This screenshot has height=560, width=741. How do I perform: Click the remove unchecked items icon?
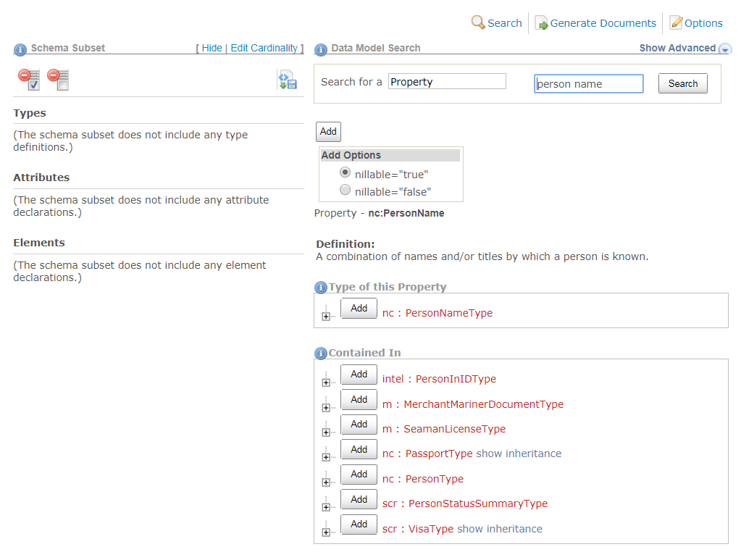(x=58, y=79)
